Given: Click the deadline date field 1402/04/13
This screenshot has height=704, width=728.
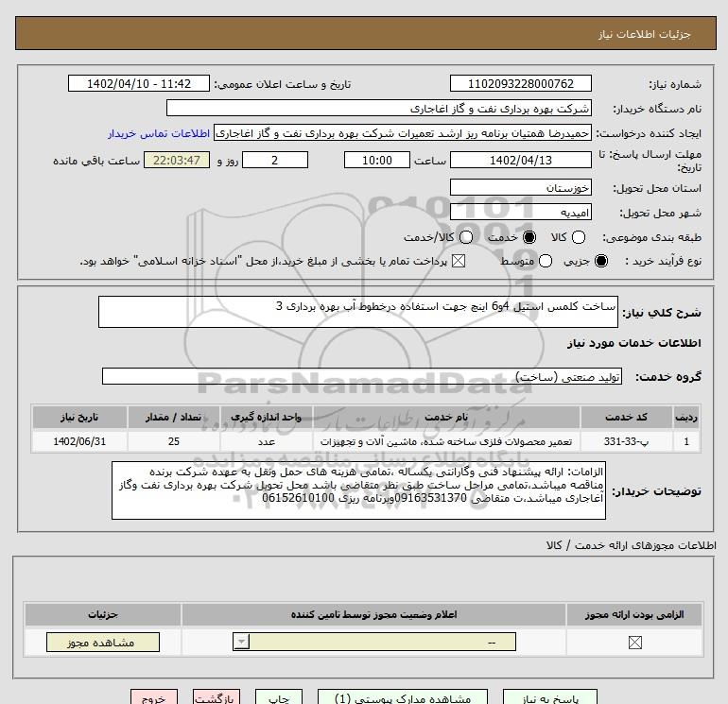Looking at the screenshot, I should point(520,160).
